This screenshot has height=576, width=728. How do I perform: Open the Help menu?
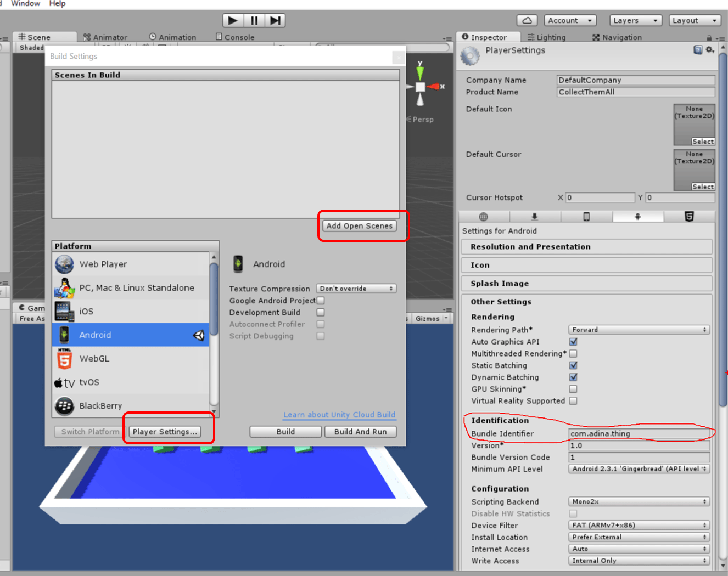(57, 4)
